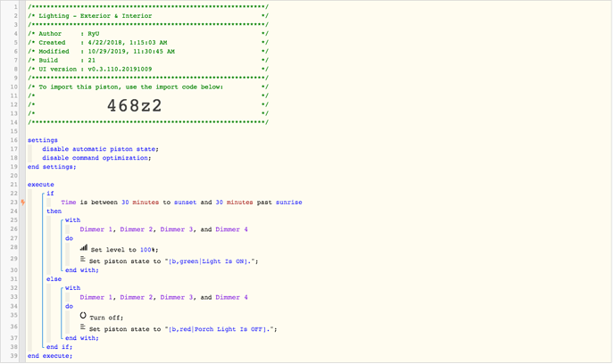
Task: Click the 'with' keyword on line 32
Action: coord(72,288)
